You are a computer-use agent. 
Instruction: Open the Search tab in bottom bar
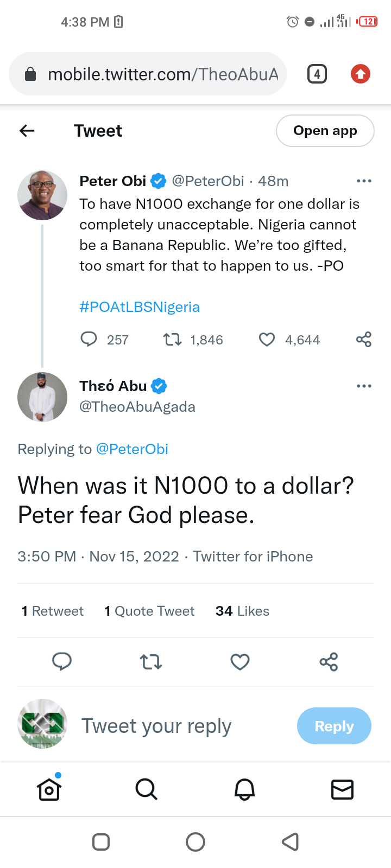(146, 789)
